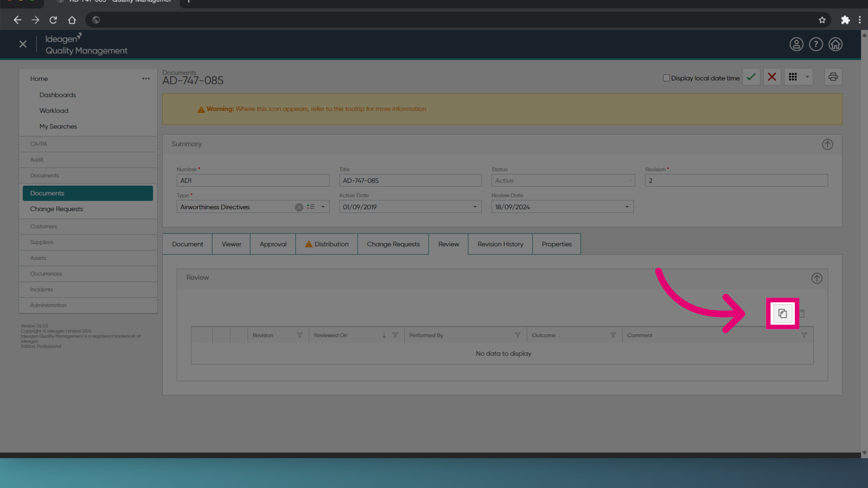Open the help question mark icon
Viewport: 868px width, 488px height.
816,44
